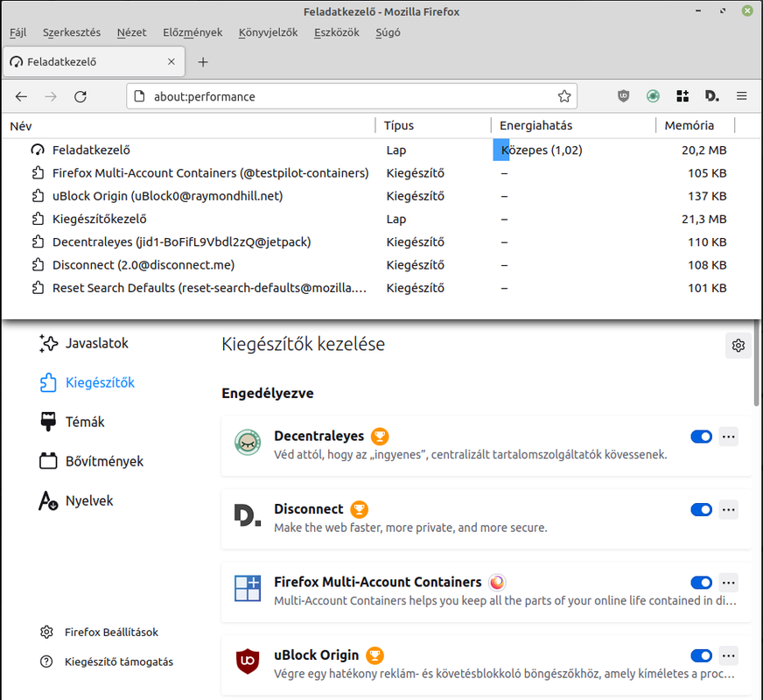
Task: Open the Előzmények menu
Action: (192, 32)
